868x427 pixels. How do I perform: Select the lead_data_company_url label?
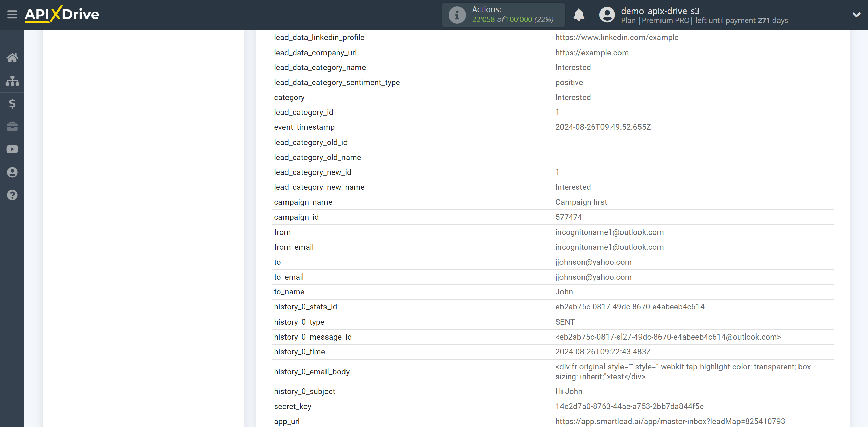(315, 53)
